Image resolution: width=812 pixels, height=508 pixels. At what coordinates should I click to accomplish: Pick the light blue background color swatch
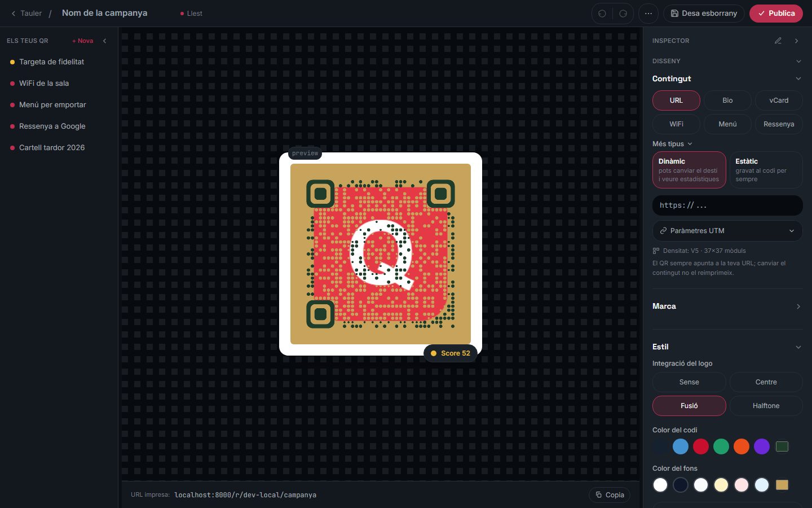762,485
